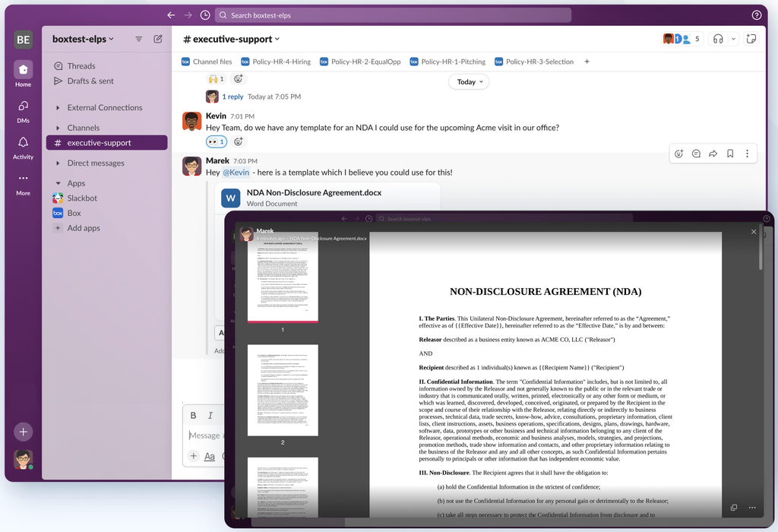Toggle the eyes reaction on Kevin's message
This screenshot has width=778, height=532.
click(x=216, y=142)
